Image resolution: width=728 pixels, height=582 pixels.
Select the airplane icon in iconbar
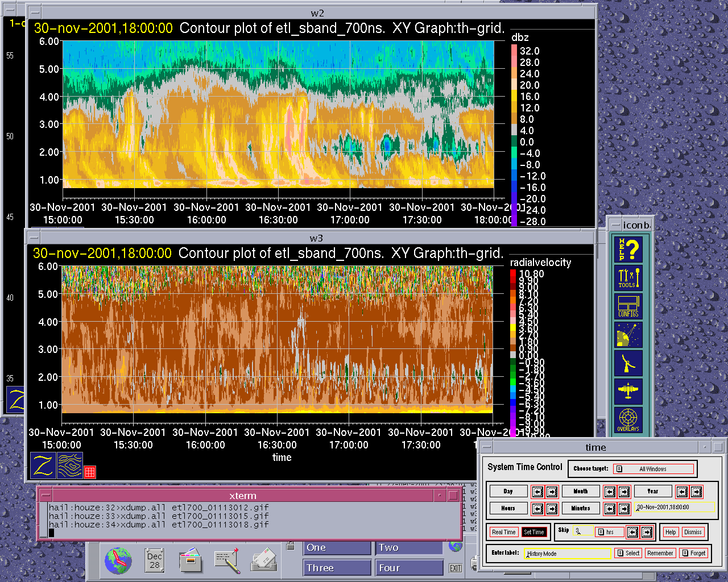click(628, 391)
